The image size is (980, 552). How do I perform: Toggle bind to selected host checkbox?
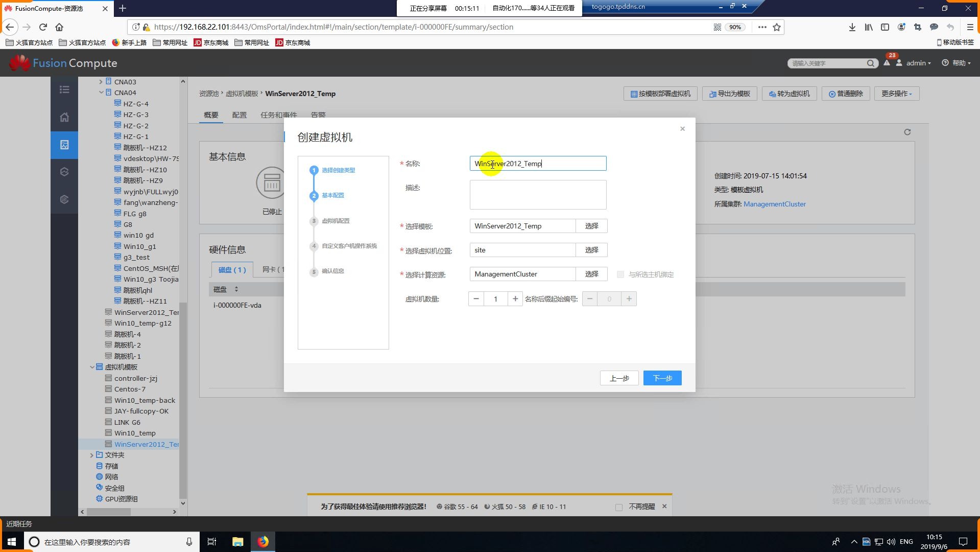pyautogui.click(x=620, y=274)
